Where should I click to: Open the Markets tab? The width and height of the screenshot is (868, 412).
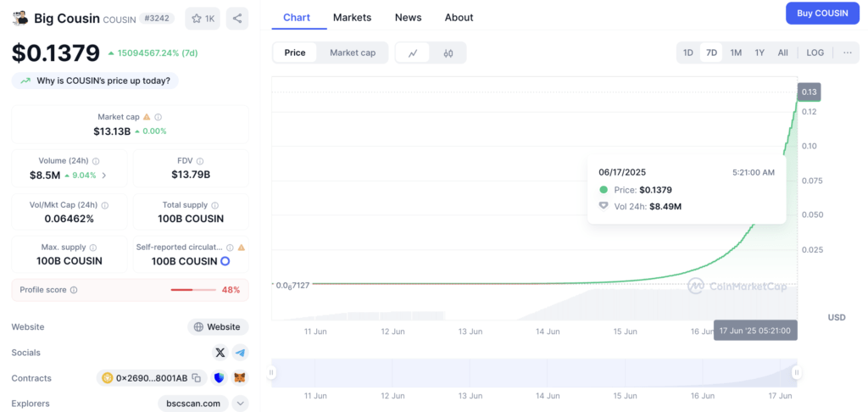tap(352, 18)
